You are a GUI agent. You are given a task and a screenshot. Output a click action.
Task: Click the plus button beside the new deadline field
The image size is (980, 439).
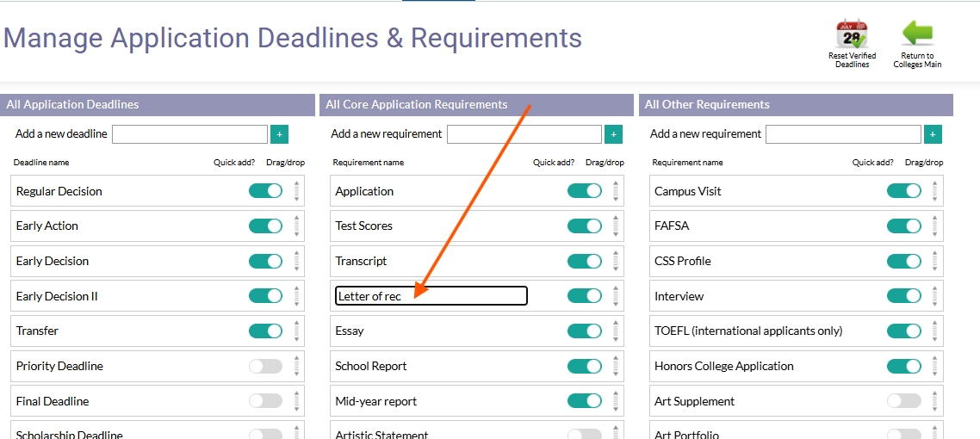[x=279, y=134]
